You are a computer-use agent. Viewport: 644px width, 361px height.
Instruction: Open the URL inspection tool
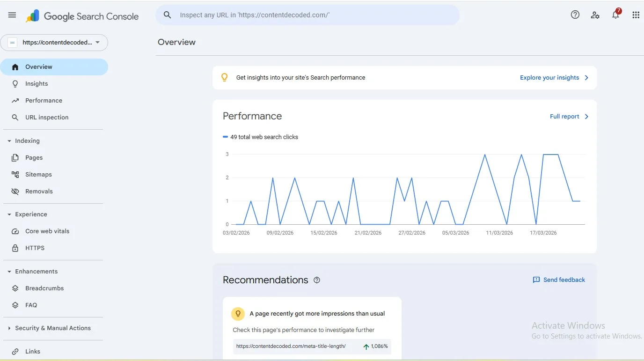tap(47, 117)
